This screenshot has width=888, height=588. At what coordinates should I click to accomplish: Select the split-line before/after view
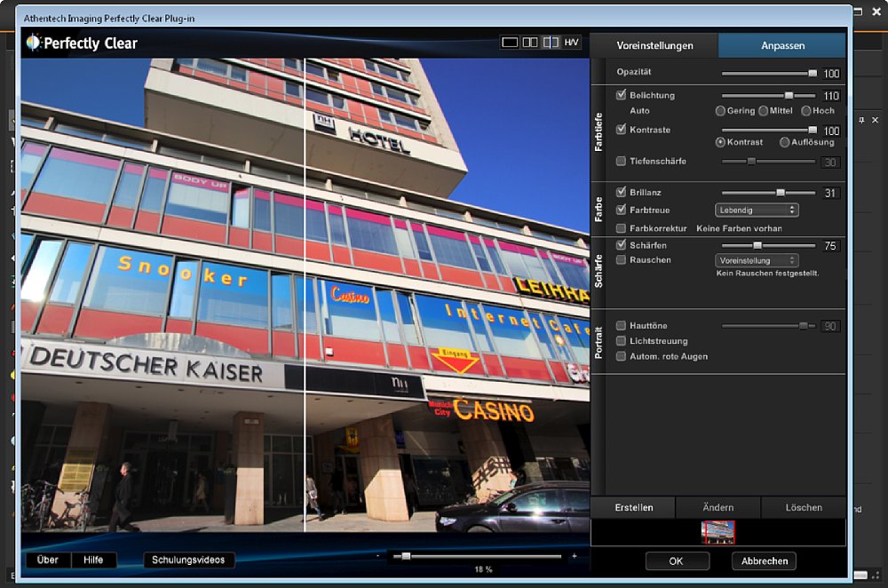pos(551,43)
